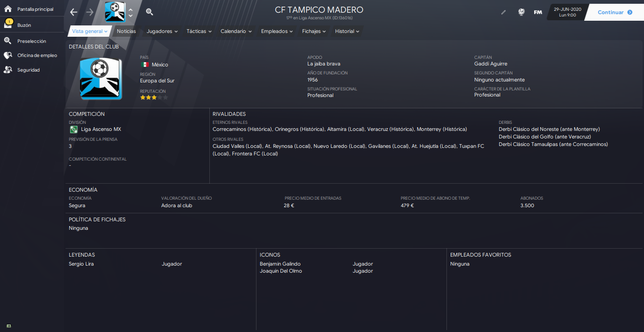Open rival Correcaminos (Histórica)
Image resolution: width=644 pixels, height=332 pixels.
pyautogui.click(x=242, y=129)
